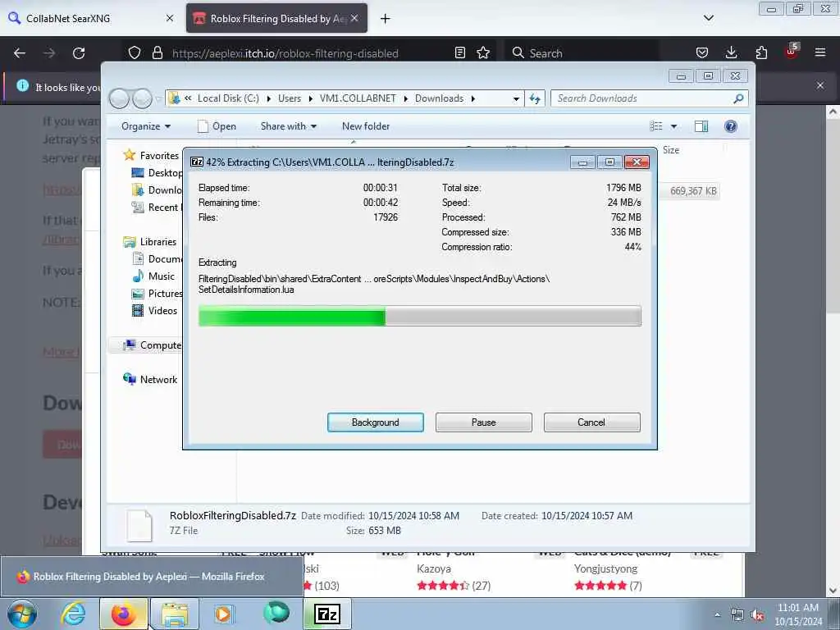Image resolution: width=840 pixels, height=630 pixels.
Task: Open the Firefox hamburger menu
Action: coord(820,52)
